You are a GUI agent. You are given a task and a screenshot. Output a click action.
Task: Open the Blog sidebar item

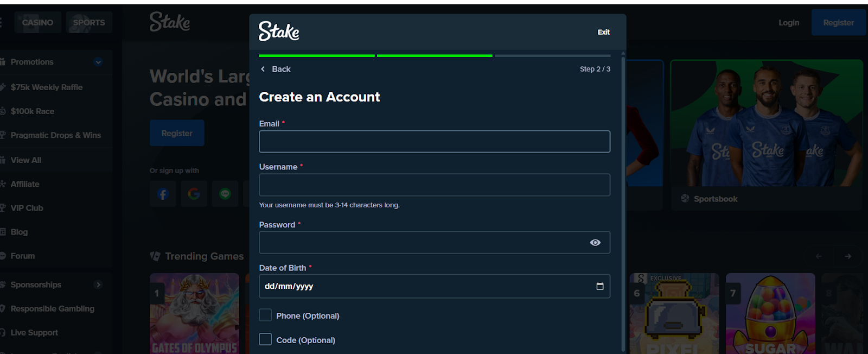(x=19, y=231)
